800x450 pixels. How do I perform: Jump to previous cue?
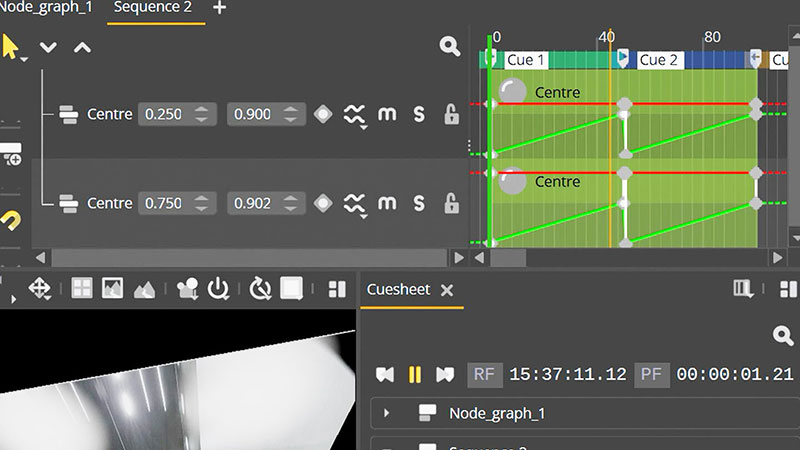pos(385,375)
